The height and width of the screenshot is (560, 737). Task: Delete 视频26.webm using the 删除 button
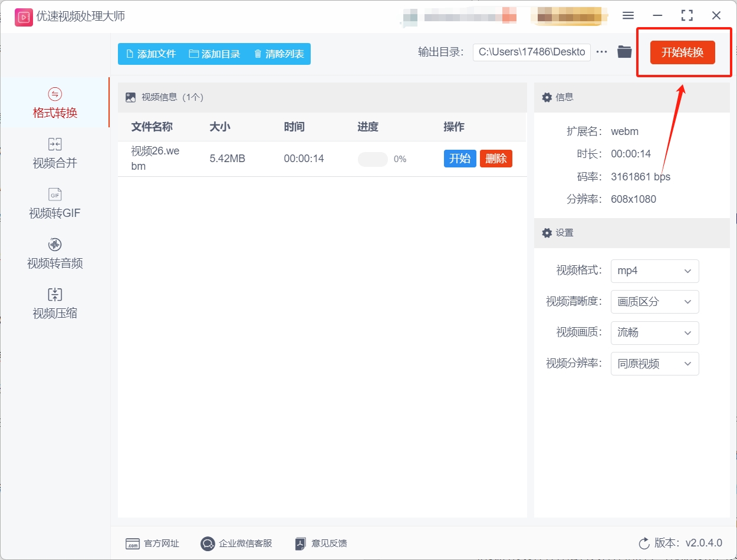[496, 158]
